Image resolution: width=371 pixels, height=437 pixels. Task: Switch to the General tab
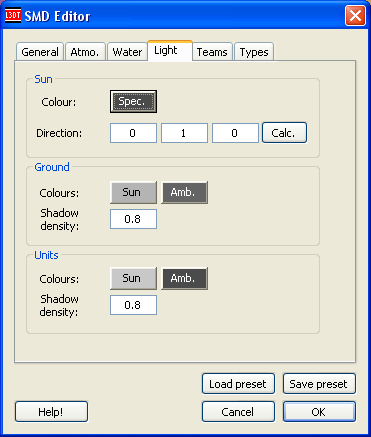point(40,52)
